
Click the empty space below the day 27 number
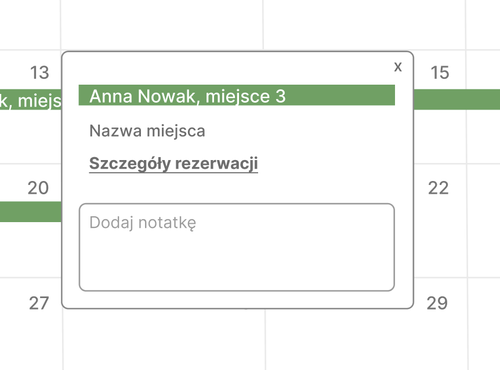pos(31,342)
